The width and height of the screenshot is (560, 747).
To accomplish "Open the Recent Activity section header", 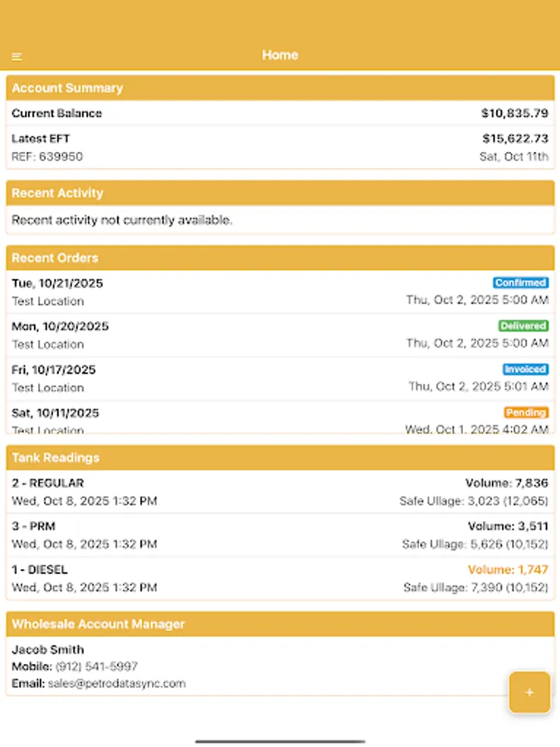I will point(280,193).
